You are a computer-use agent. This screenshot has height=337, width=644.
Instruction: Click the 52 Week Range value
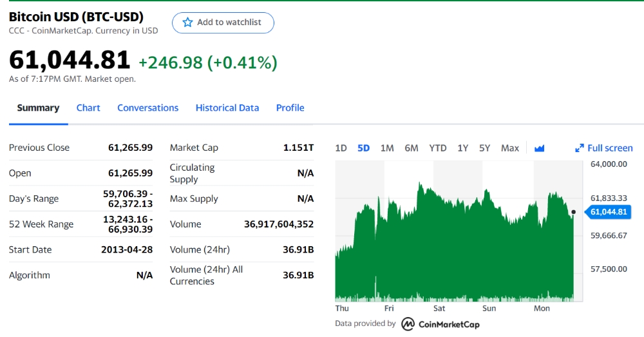click(128, 224)
